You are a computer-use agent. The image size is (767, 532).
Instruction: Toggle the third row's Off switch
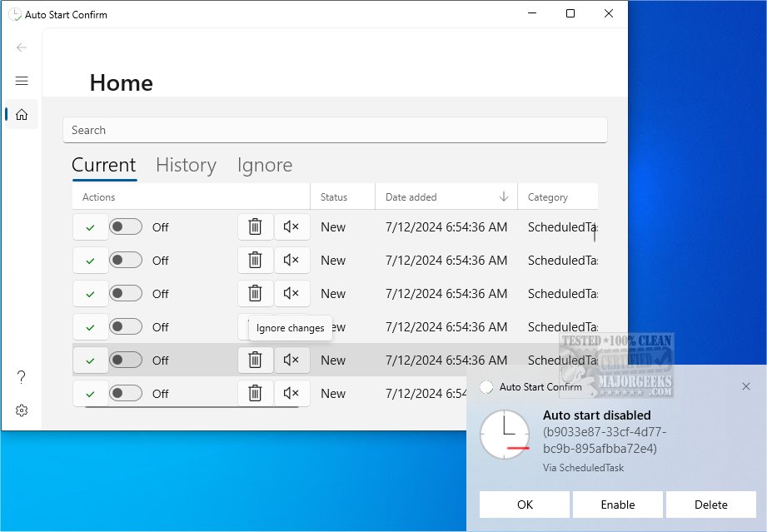(x=126, y=294)
